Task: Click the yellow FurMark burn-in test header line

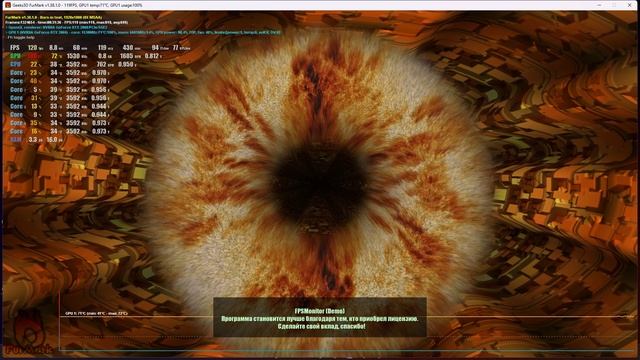Action: click(53, 18)
